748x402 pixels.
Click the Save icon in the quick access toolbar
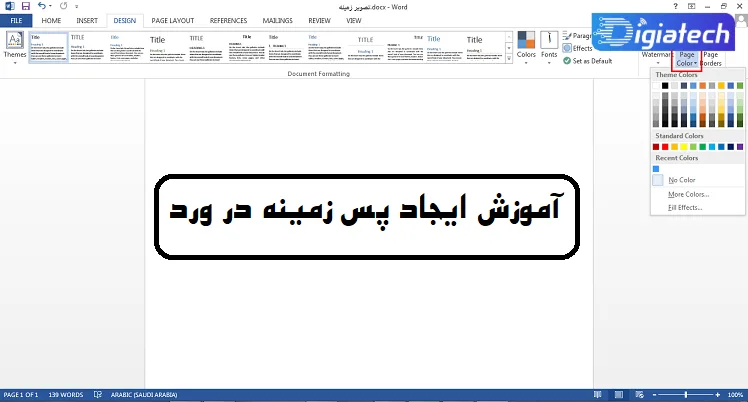pyautogui.click(x=25, y=6)
